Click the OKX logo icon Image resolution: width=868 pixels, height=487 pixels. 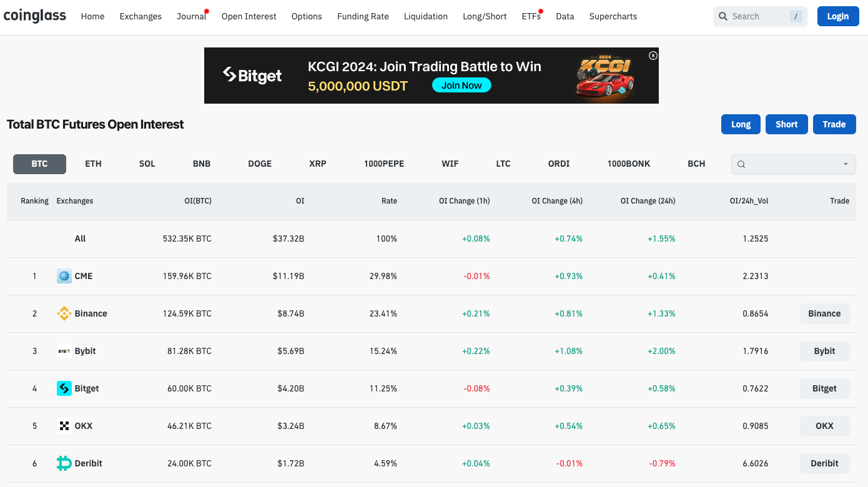(64, 426)
